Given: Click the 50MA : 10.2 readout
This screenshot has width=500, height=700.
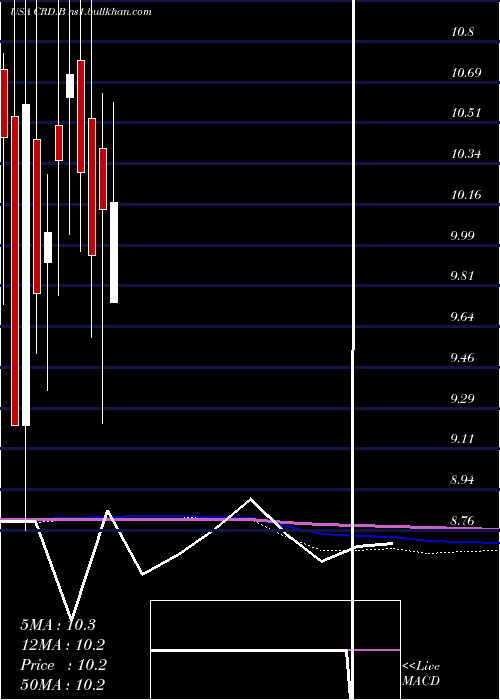Looking at the screenshot, I should click(x=63, y=684).
